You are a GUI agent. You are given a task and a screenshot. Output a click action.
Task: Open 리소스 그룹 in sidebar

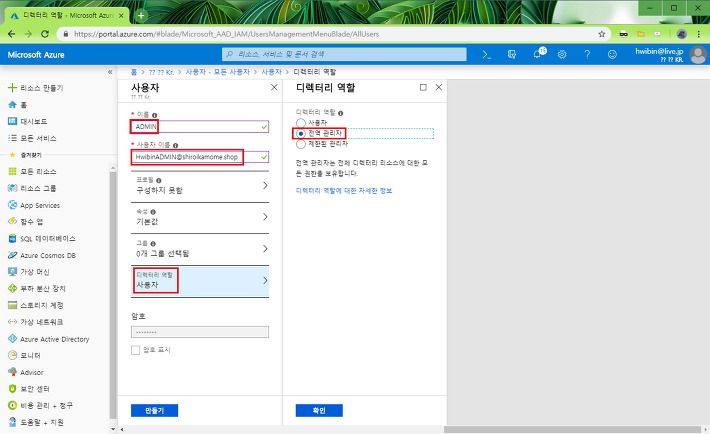32,188
